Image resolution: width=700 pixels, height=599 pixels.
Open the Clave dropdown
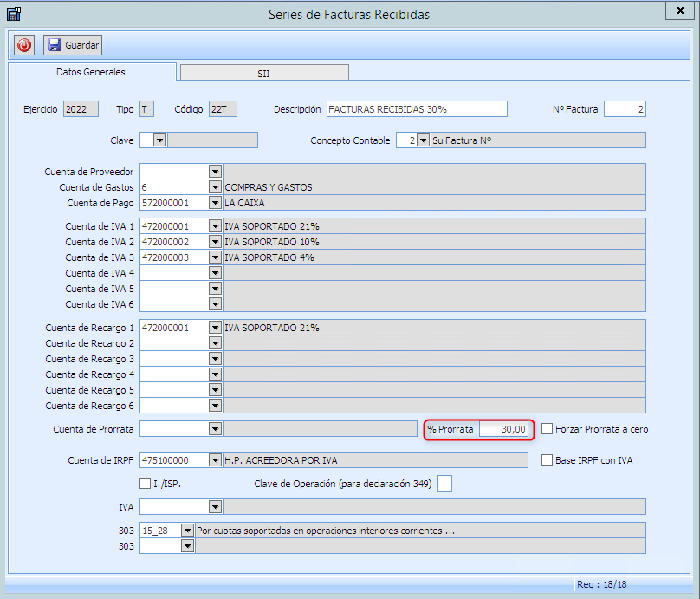(160, 140)
